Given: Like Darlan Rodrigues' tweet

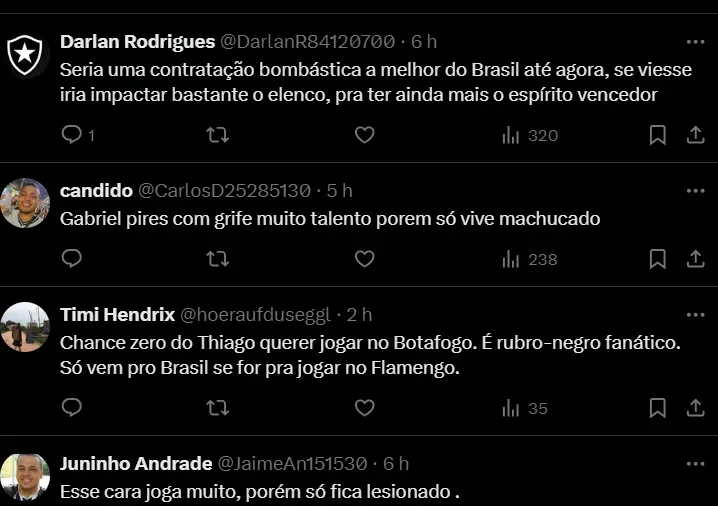Looking at the screenshot, I should click(364, 135).
